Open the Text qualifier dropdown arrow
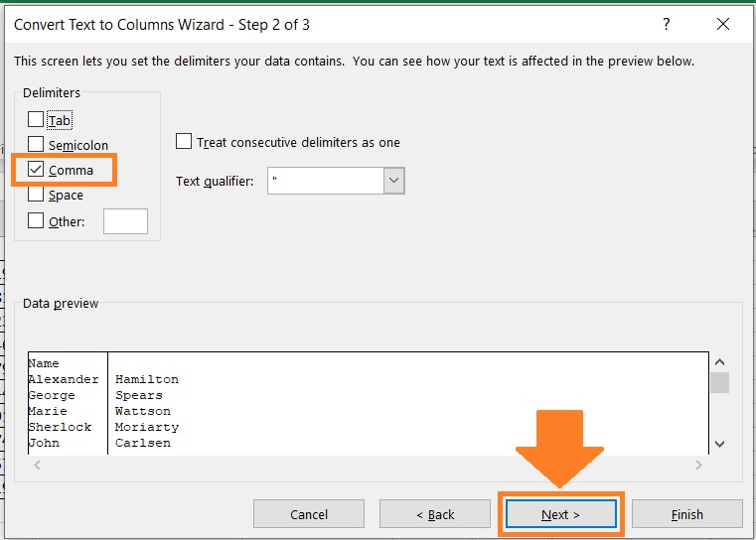 tap(394, 181)
